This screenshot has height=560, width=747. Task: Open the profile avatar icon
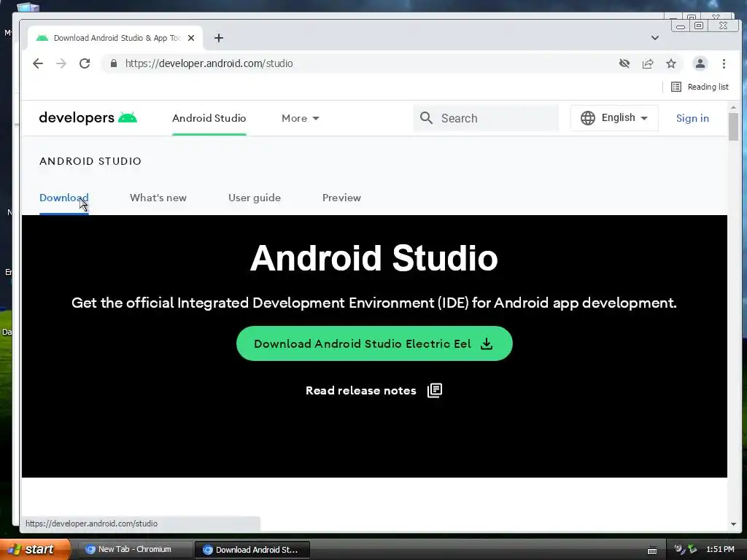tap(700, 63)
